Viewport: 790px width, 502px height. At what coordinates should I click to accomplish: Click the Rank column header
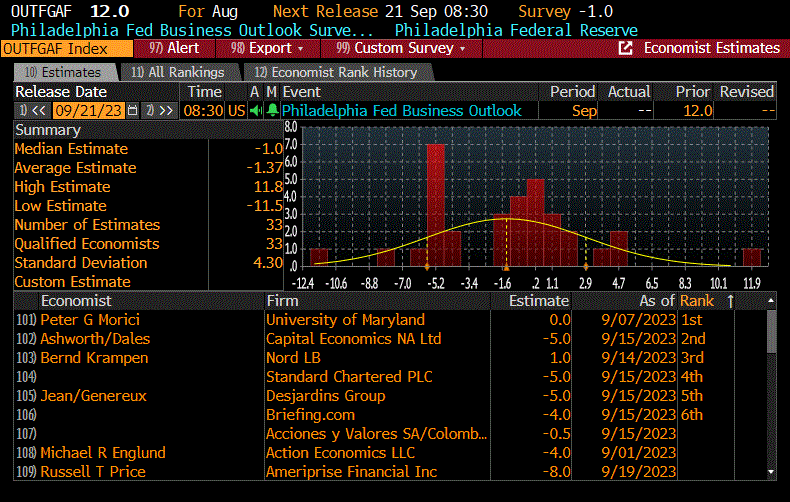pyautogui.click(x=697, y=301)
